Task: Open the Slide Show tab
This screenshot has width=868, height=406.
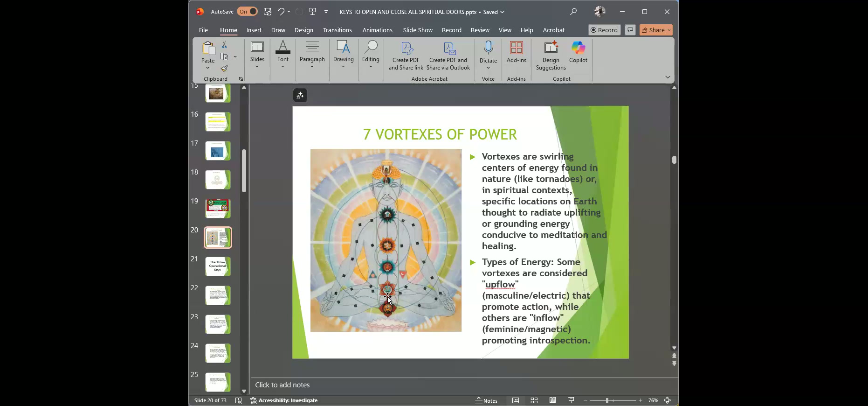Action: [418, 30]
